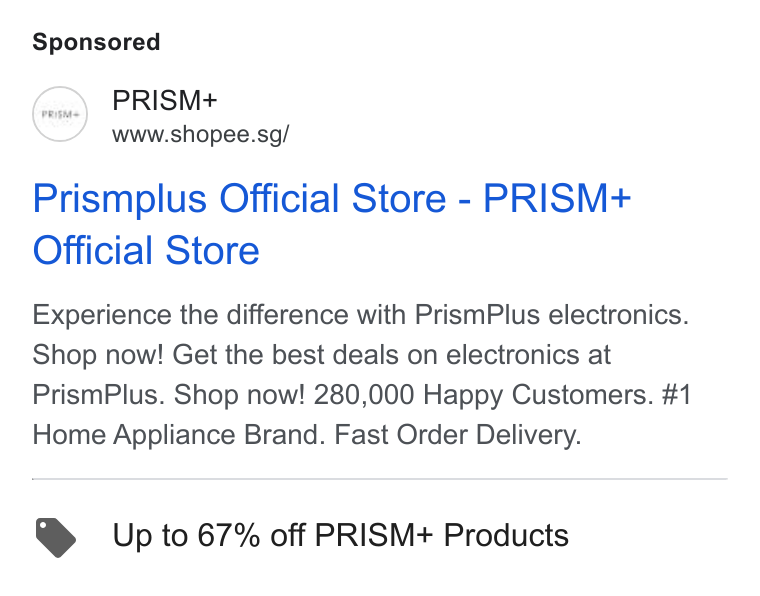This screenshot has height=596, width=760.
Task: Select the PRISM+ advertiser name
Action: click(x=165, y=100)
